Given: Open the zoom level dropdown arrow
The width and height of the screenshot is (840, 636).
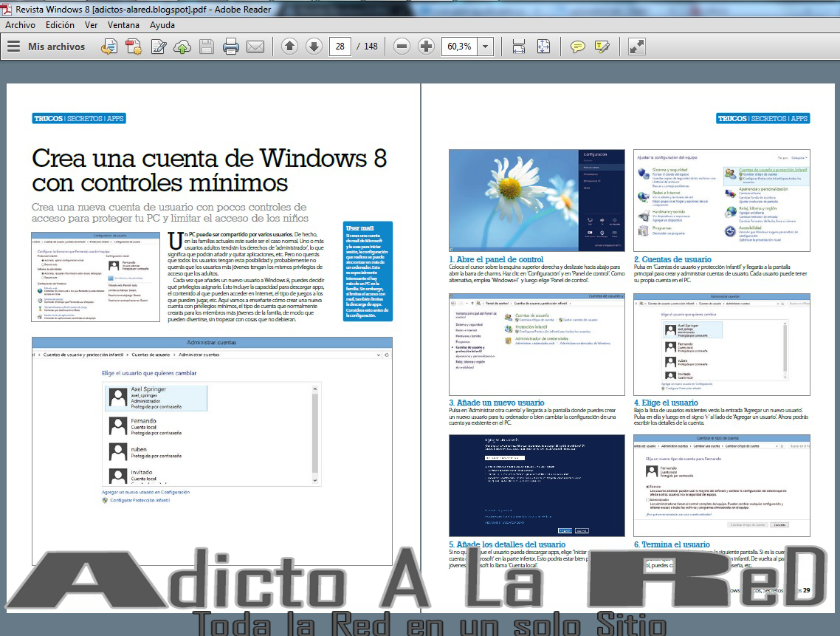Looking at the screenshot, I should pyautogui.click(x=486, y=47).
